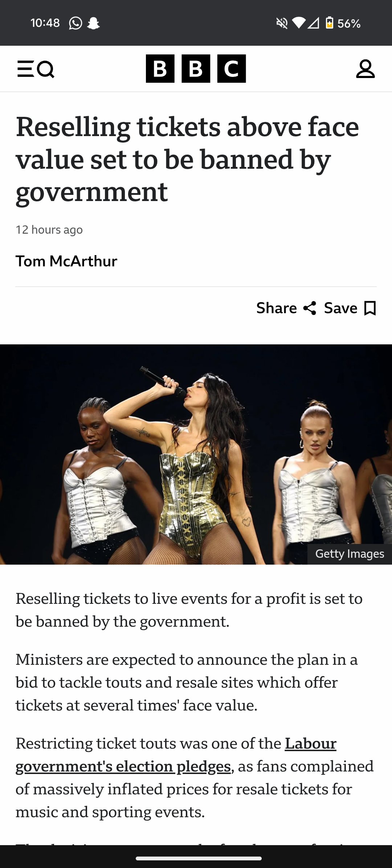
Task: Tap the 12 hours ago timestamp
Action: point(49,230)
